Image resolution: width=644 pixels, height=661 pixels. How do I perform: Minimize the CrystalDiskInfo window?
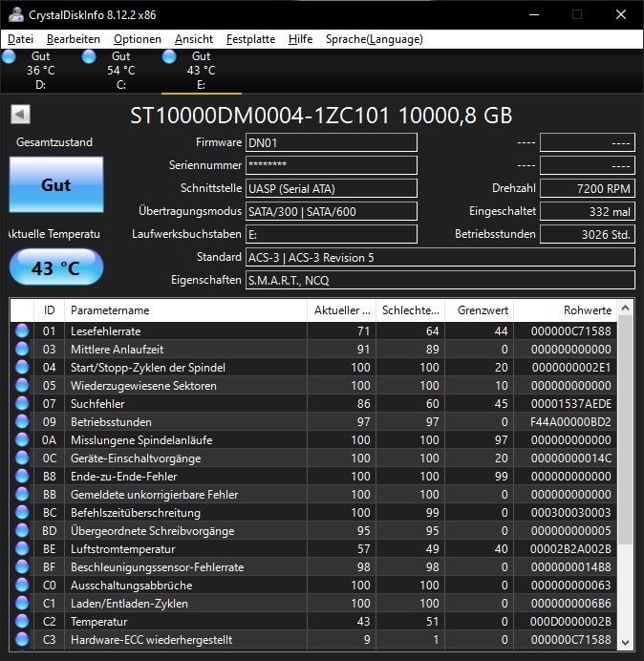(534, 14)
